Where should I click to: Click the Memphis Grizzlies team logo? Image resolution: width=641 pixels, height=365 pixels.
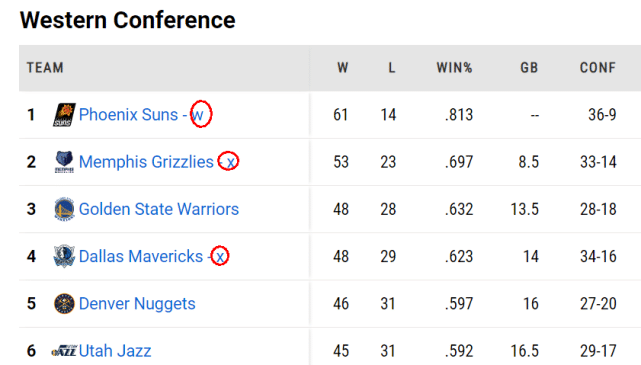tap(64, 162)
